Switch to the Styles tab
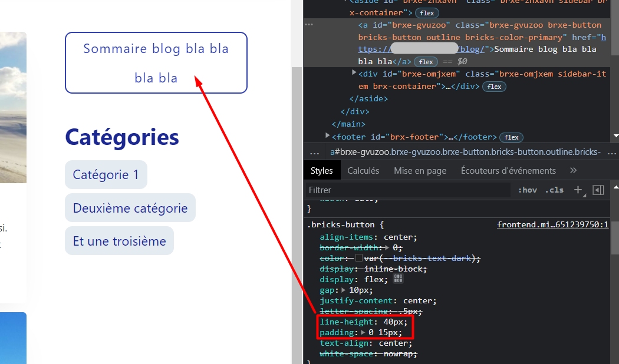 tap(322, 170)
